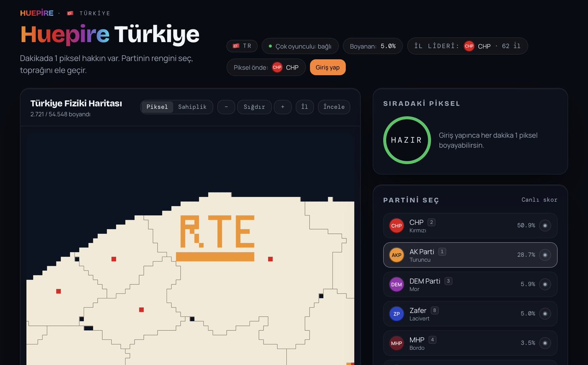Select the AK Parti radio button
Image resolution: width=588 pixels, height=365 pixels.
[x=545, y=255]
